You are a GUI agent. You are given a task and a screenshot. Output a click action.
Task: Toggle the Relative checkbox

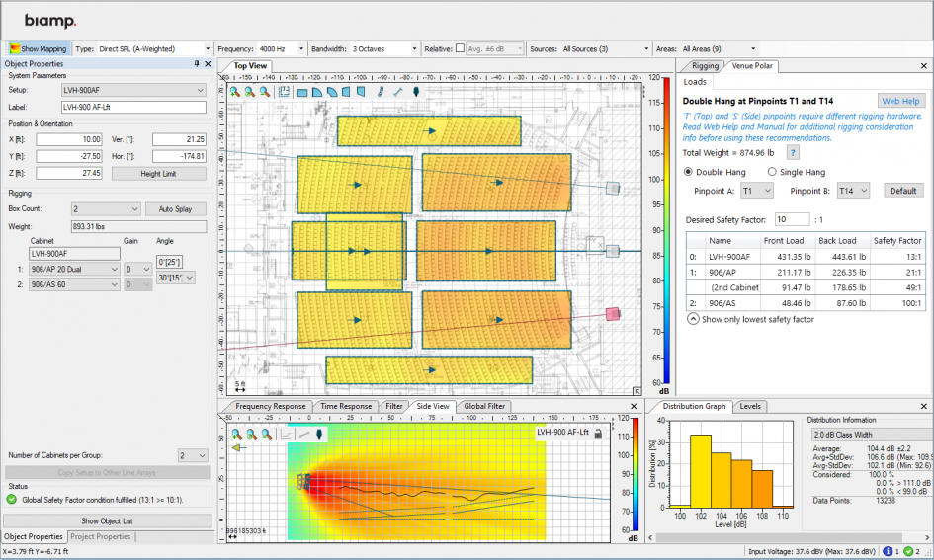tap(460, 48)
